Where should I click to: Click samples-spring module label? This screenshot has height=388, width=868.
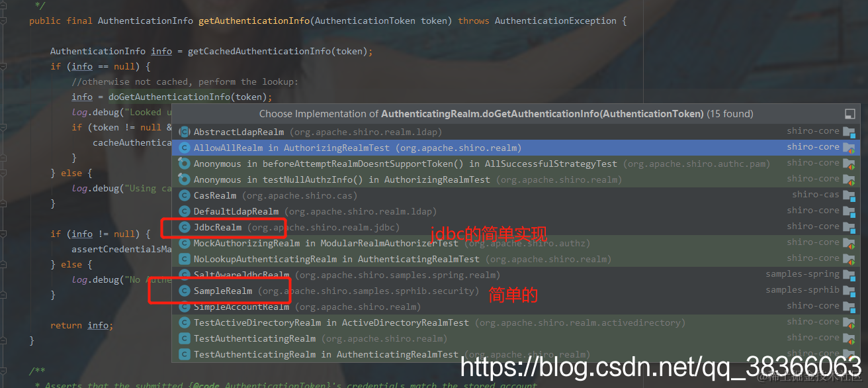pos(802,274)
